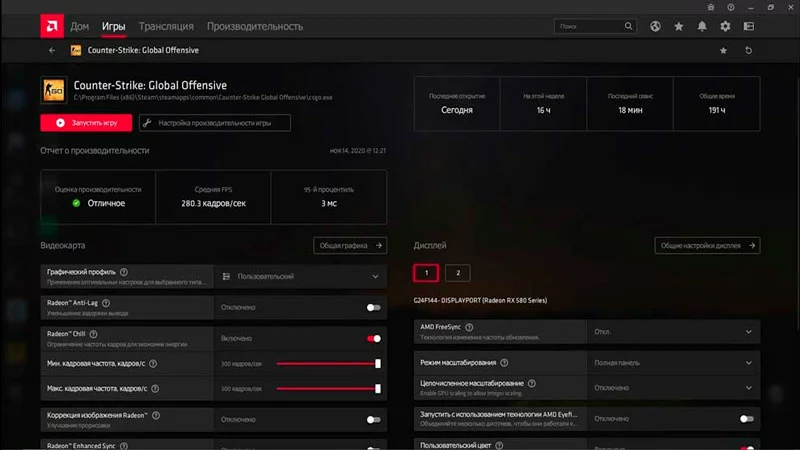
Task: Open Целочисленное масштабирование dropdown
Action: pos(673,388)
